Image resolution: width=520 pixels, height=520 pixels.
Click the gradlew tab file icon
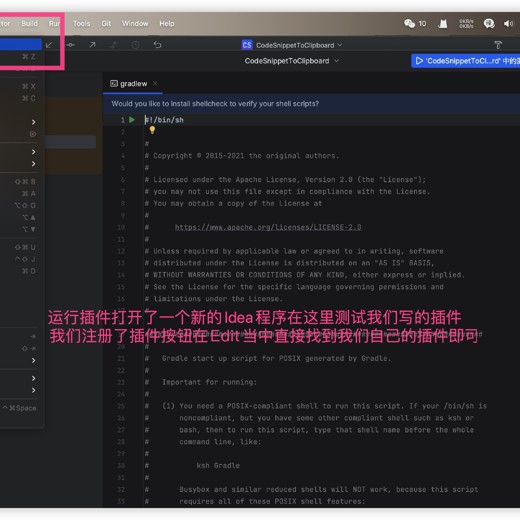point(114,84)
